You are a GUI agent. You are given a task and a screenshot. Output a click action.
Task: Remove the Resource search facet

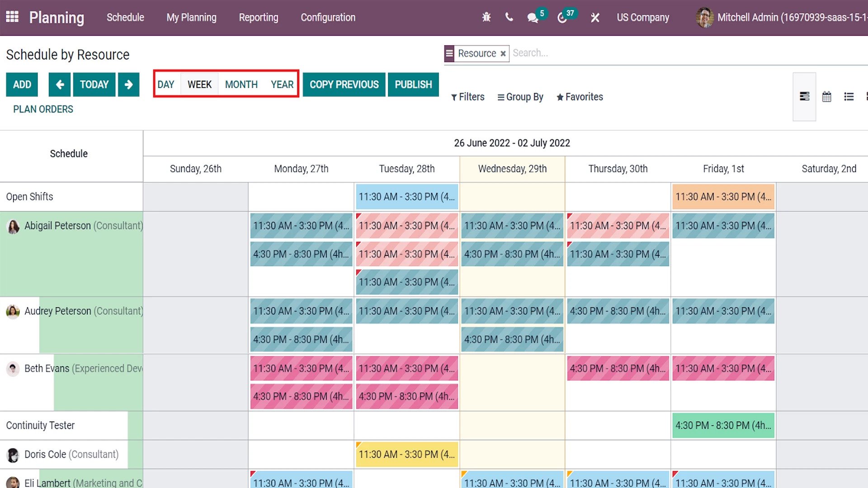[x=503, y=53]
